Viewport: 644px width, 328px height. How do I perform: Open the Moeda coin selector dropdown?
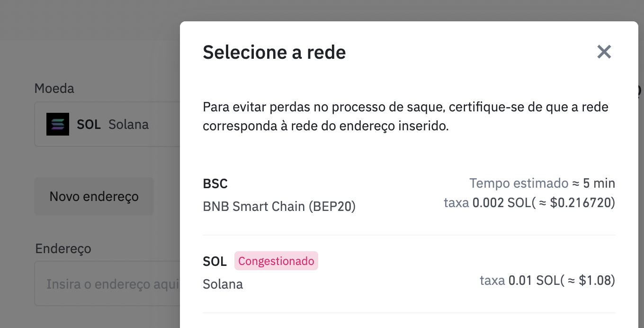tap(107, 124)
